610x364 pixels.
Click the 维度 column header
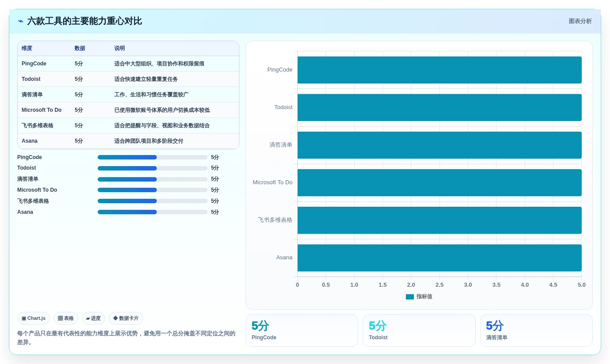pyautogui.click(x=27, y=48)
